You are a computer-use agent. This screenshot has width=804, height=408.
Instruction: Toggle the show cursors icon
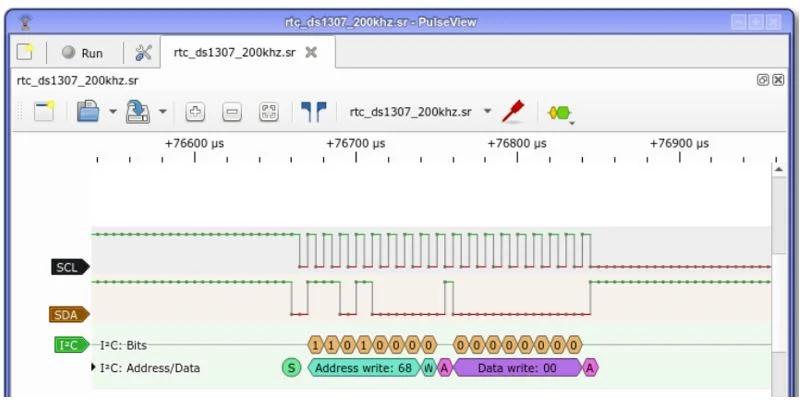(x=314, y=112)
